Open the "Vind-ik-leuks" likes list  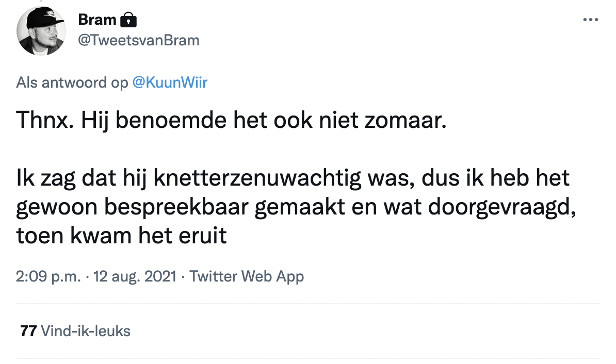[85, 330]
